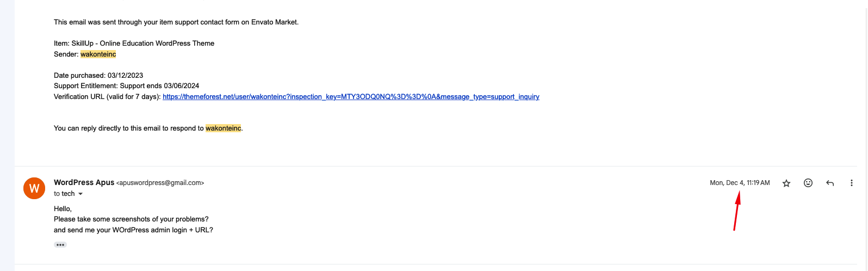Star the WordPress Apus message
The height and width of the screenshot is (271, 868).
(786, 183)
